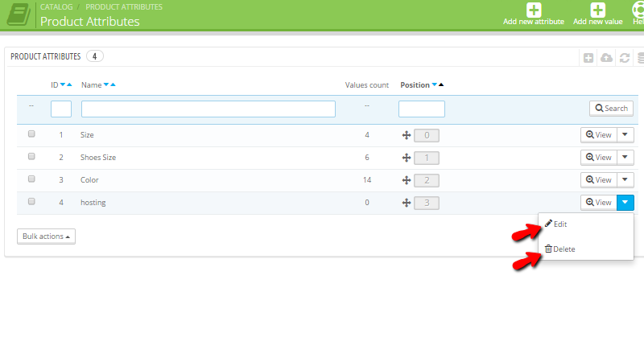Viewport: 644px width, 362px height.
Task: Click position box of Size row
Action: [427, 135]
